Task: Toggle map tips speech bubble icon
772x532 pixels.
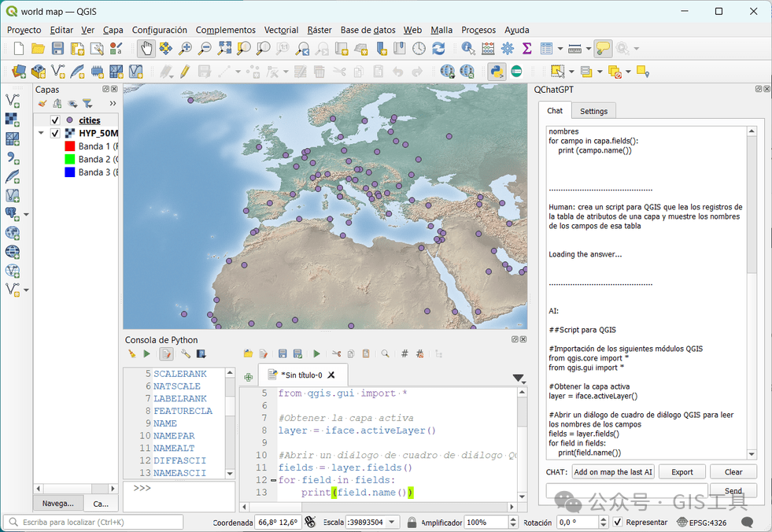Action: point(603,48)
